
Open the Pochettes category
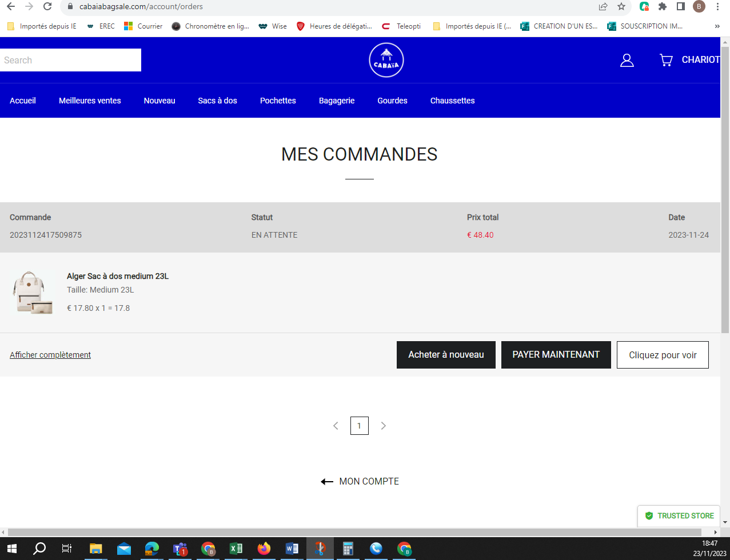(x=278, y=101)
